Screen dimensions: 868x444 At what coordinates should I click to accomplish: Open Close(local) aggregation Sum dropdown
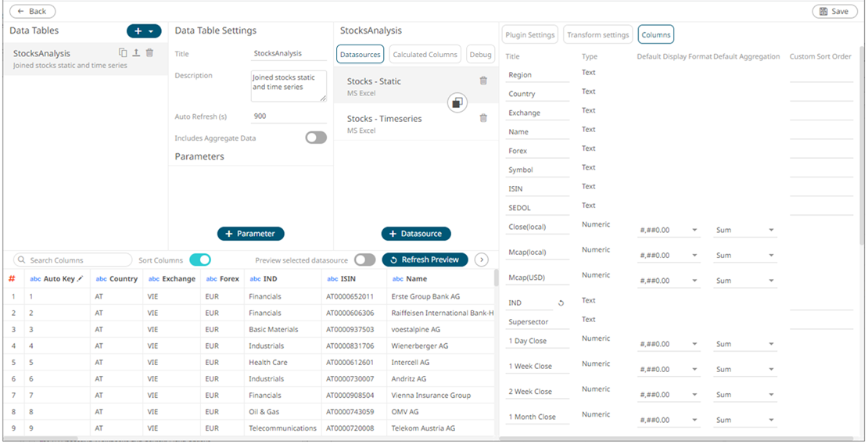point(744,231)
